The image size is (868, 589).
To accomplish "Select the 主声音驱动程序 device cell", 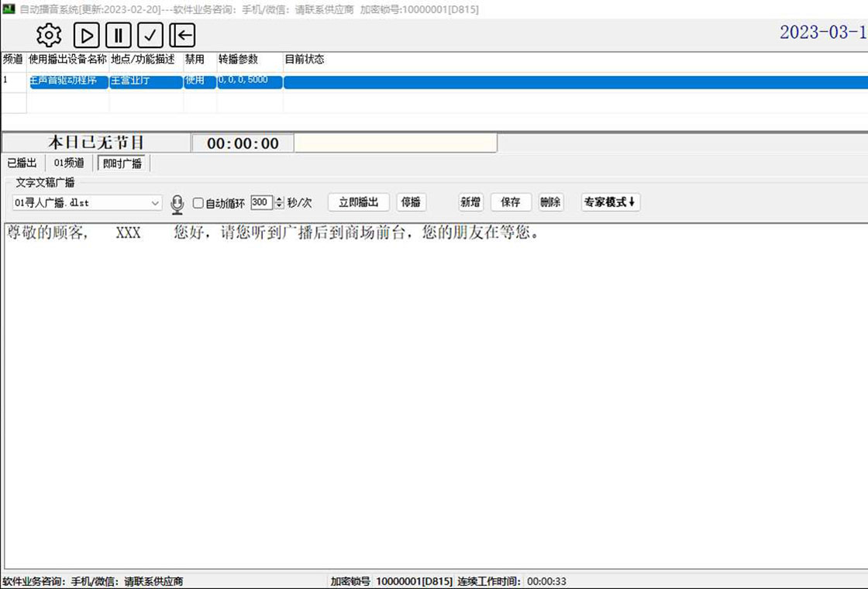I will coord(69,82).
